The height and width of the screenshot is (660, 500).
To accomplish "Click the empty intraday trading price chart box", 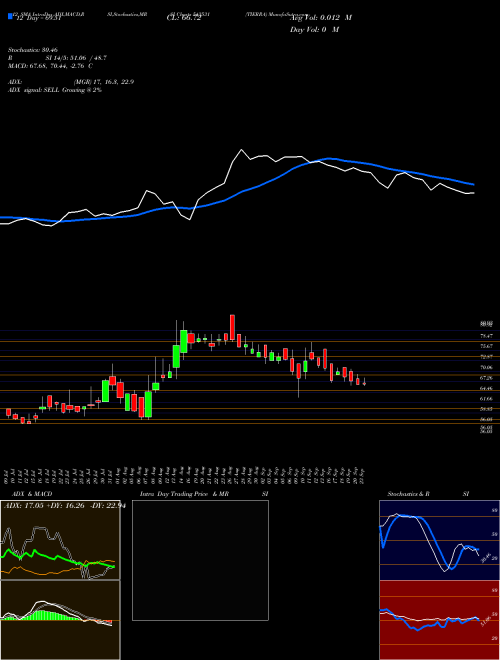I will 200,560.
